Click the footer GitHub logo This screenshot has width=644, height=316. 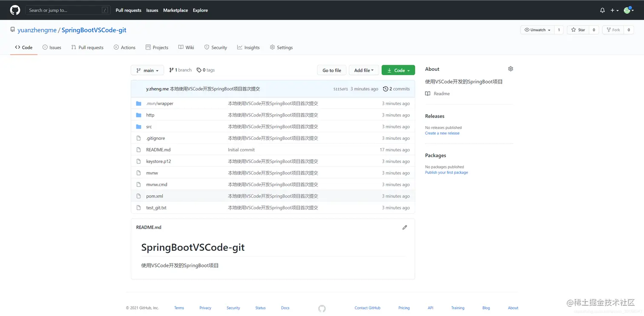322,308
